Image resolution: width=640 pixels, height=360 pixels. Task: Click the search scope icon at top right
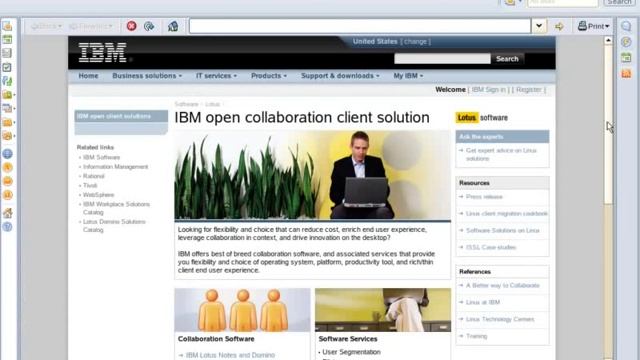click(x=510, y=2)
